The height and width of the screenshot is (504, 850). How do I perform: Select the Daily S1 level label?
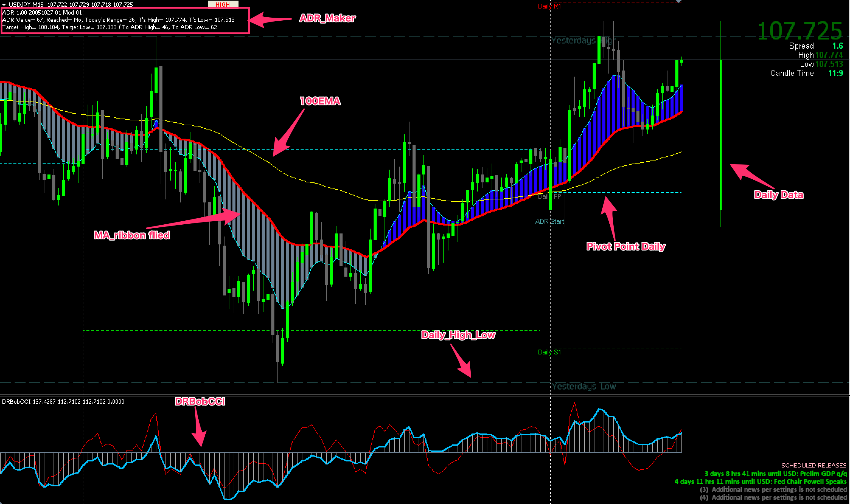pyautogui.click(x=549, y=352)
